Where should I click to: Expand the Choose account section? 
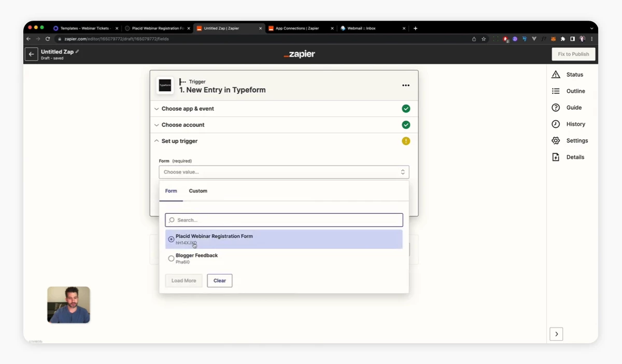[284, 125]
